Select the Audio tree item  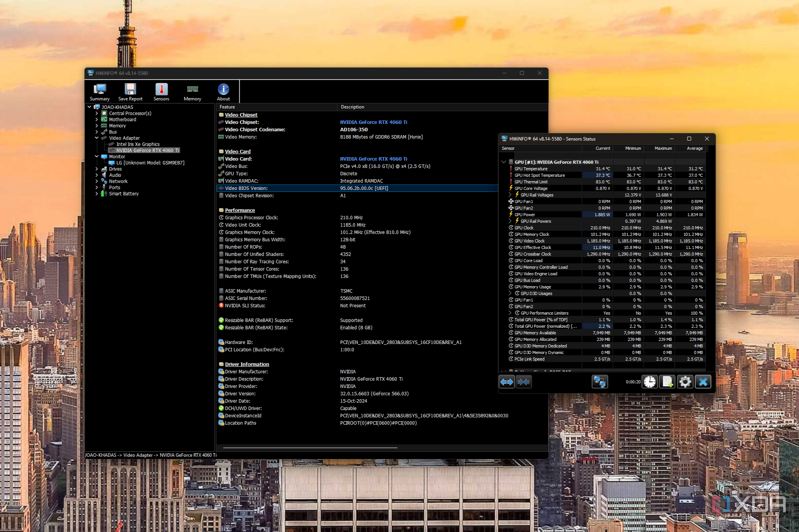pyautogui.click(x=115, y=175)
